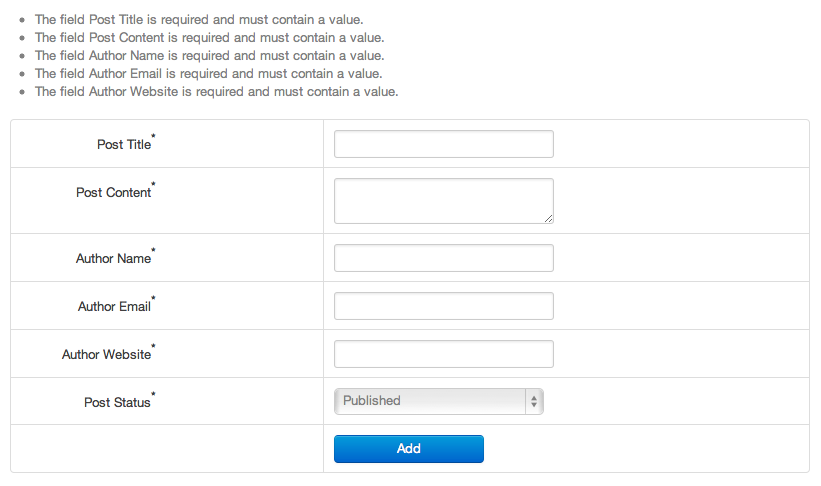Click the Post Content textarea resize handle
821x486 pixels.
pos(548,218)
